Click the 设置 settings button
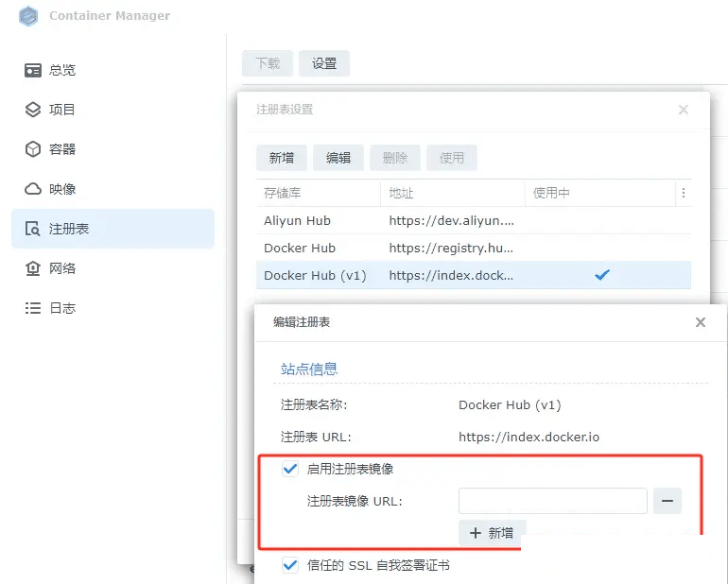Image resolution: width=728 pixels, height=584 pixels. (x=324, y=63)
